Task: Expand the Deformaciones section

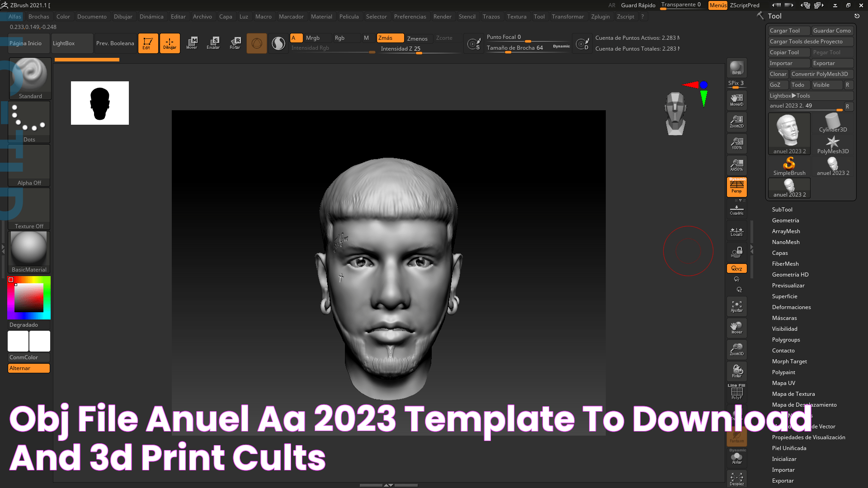Action: point(791,307)
